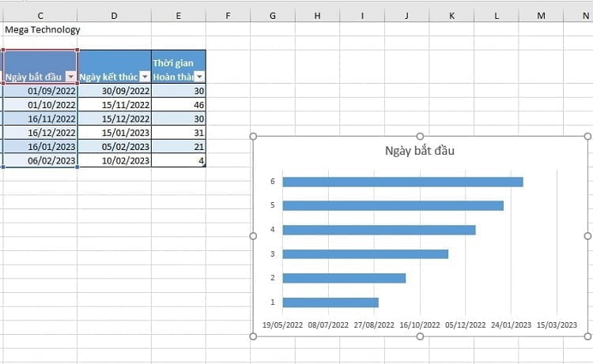Image resolution: width=593 pixels, height=364 pixels.
Task: Select duration cell with value 31
Action: 179,133
